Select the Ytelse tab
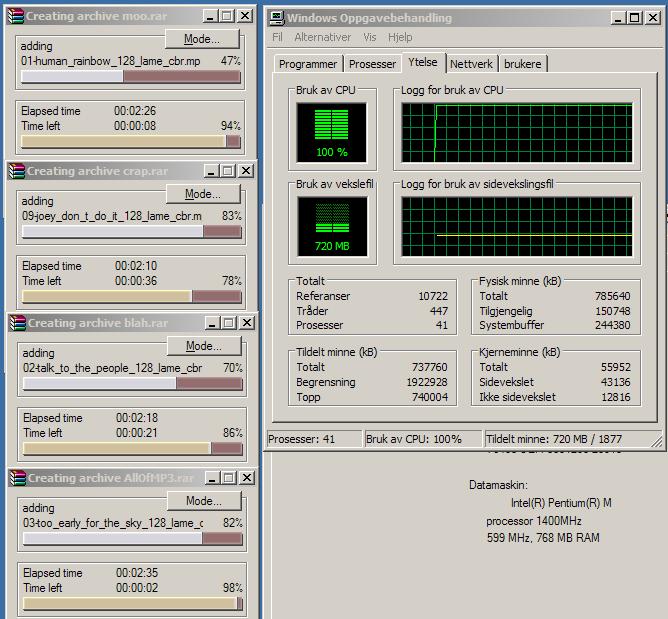This screenshot has width=668, height=619. click(423, 62)
